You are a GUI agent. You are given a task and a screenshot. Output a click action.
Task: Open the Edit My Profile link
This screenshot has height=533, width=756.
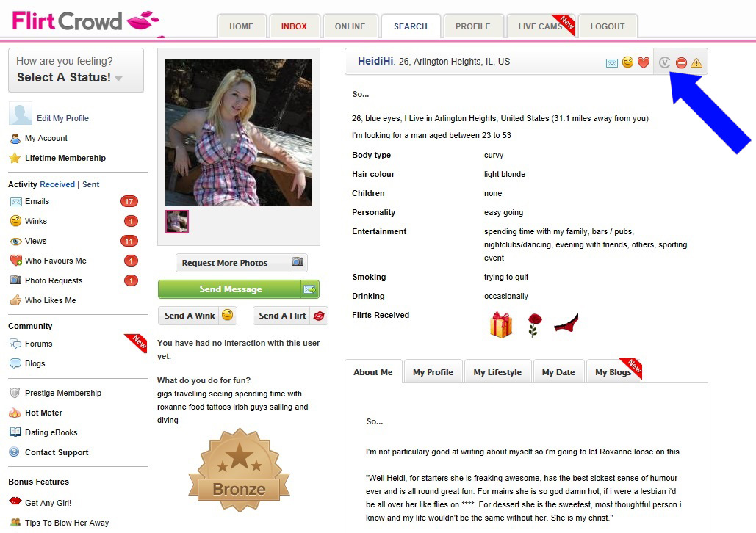pyautogui.click(x=62, y=118)
